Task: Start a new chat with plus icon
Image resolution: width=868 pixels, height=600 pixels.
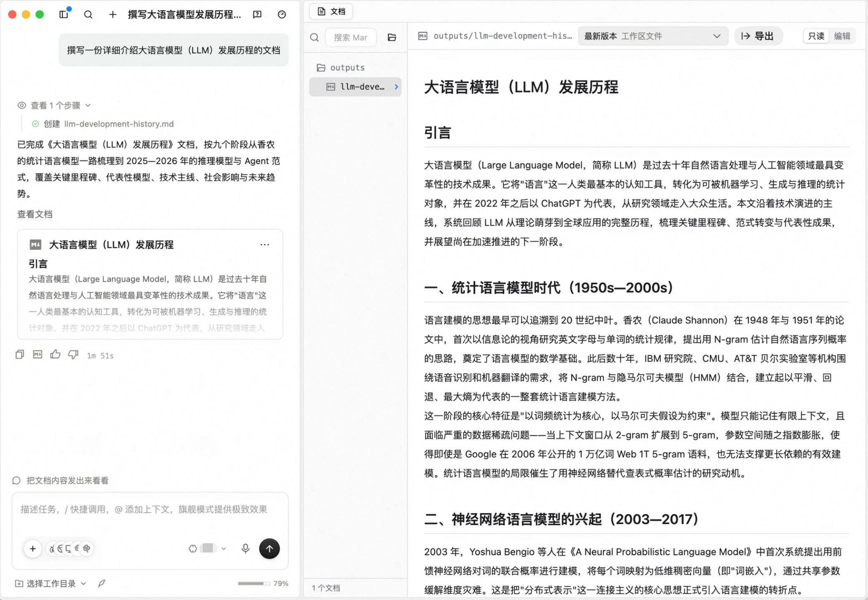Action: pyautogui.click(x=113, y=15)
